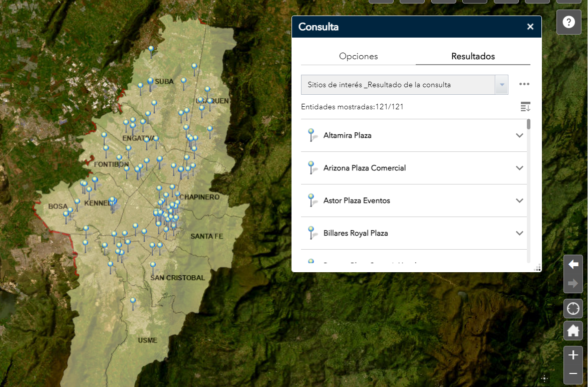Click the map pin above the SUBA label
This screenshot has height=387, width=588.
[151, 50]
